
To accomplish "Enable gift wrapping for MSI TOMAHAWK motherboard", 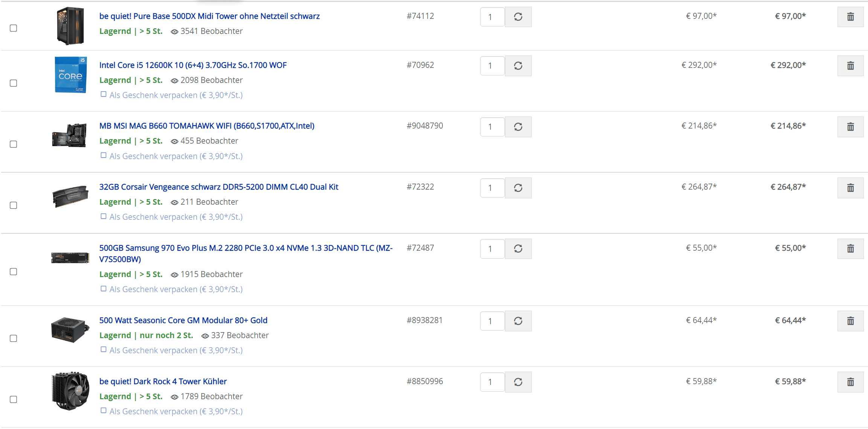I will point(104,155).
